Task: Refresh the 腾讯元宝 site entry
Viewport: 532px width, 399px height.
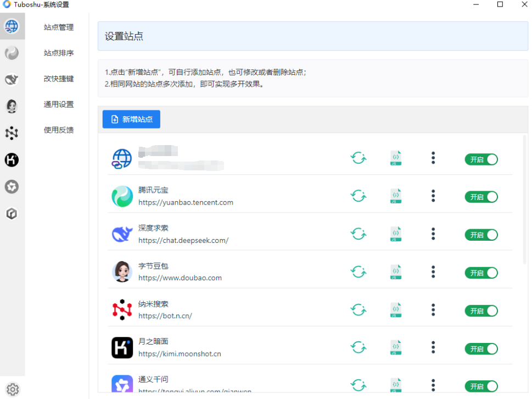Action: click(x=359, y=196)
